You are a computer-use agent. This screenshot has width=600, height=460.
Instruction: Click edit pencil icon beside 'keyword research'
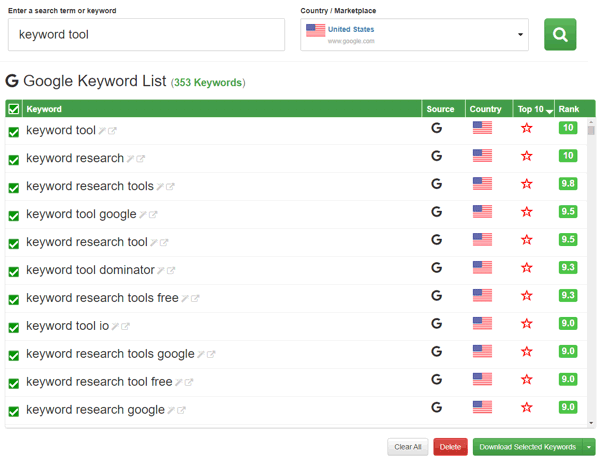coord(130,159)
